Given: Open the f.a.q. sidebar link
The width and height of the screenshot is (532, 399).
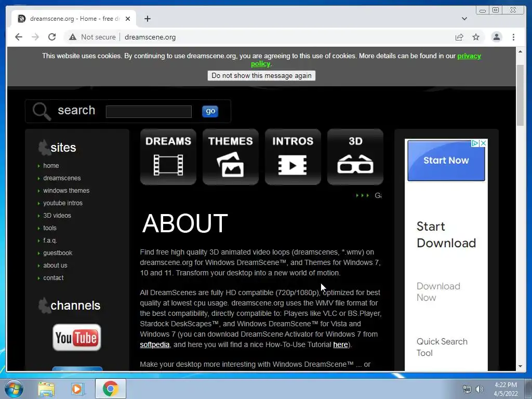Looking at the screenshot, I should [x=50, y=241].
